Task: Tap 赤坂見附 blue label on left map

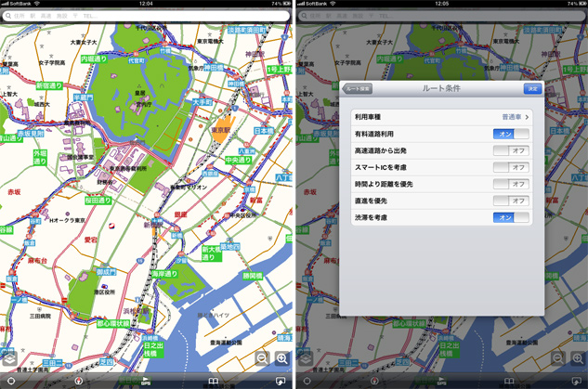Action: tap(31, 134)
